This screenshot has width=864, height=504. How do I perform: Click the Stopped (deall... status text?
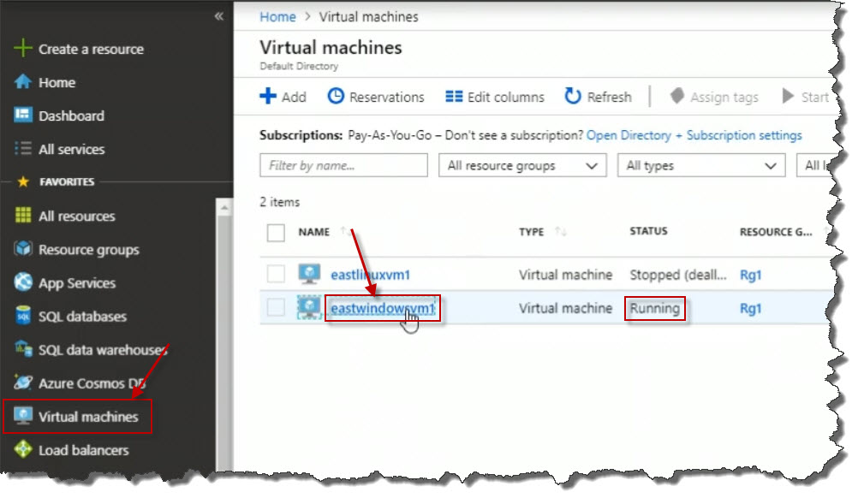click(677, 275)
